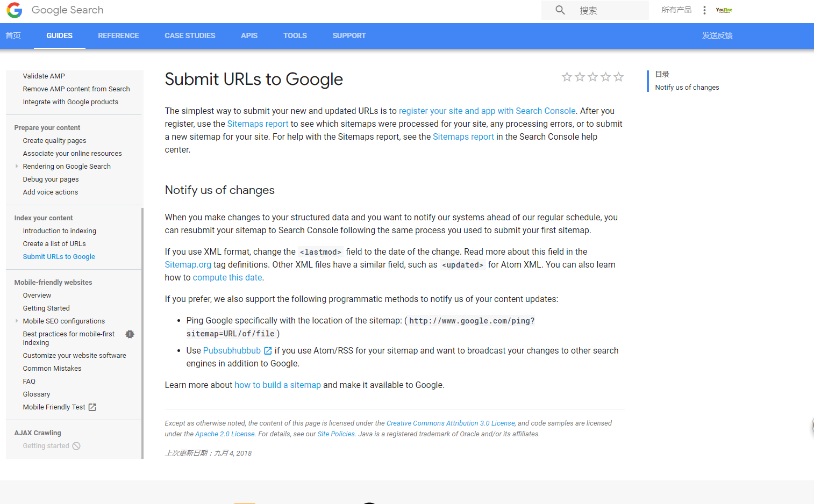Open the TOOLS tab
The image size is (814, 504).
[x=295, y=35]
